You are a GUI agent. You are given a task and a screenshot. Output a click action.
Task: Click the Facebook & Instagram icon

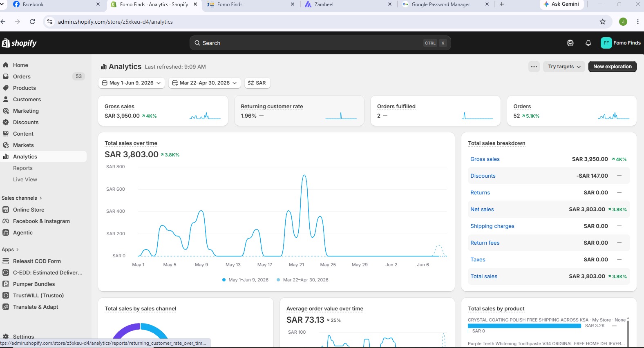(x=6, y=221)
